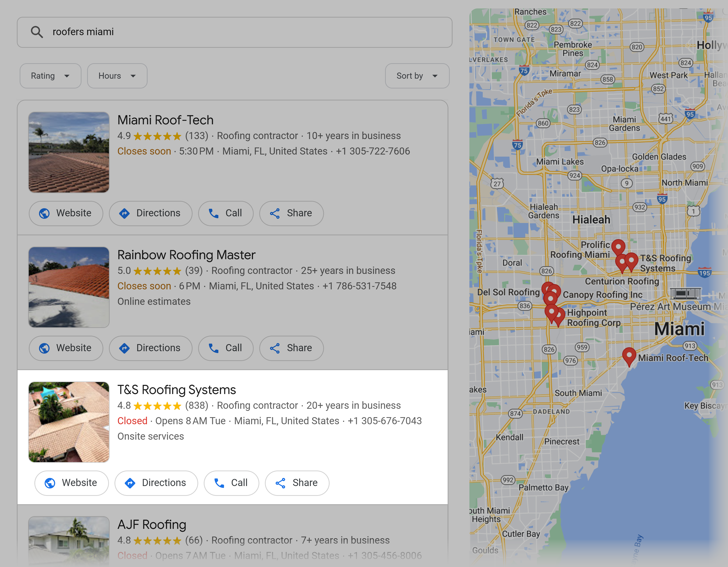Select the Miami Roof-Tech map pin
728x567 pixels.
(629, 355)
